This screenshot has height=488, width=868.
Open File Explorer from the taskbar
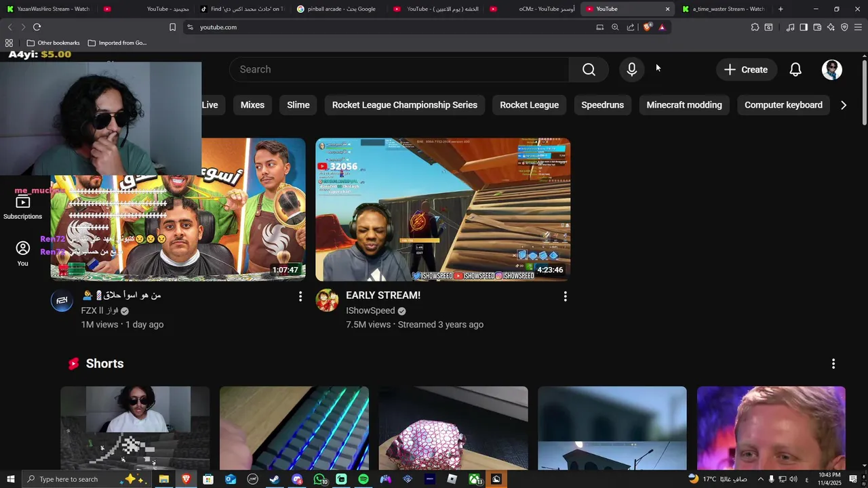click(163, 479)
